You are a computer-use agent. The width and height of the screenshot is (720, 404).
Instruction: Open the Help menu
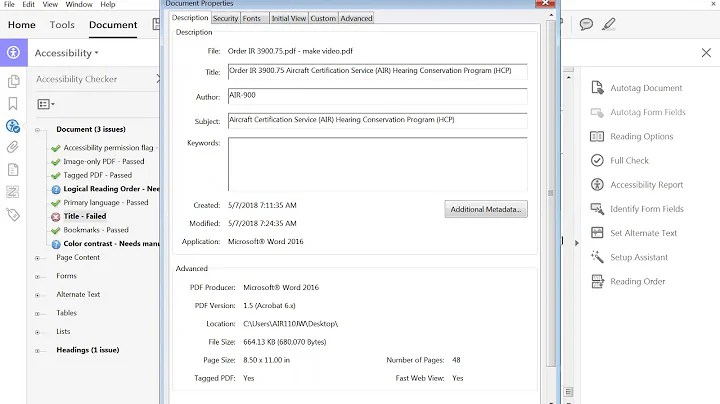pos(108,4)
